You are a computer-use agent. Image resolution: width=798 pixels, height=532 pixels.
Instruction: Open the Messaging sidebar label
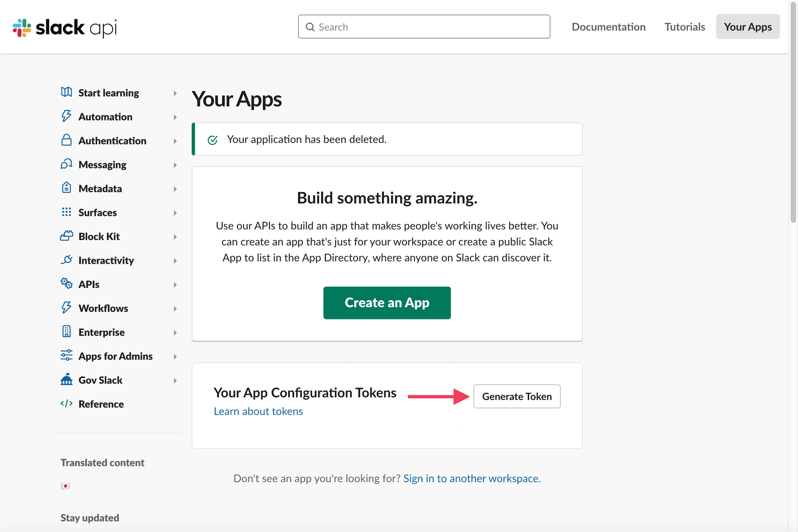pos(102,164)
